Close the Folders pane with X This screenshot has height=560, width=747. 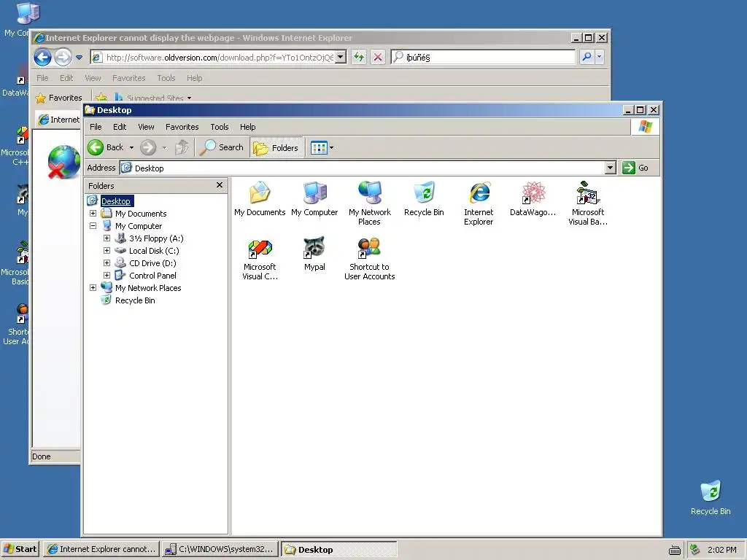pyautogui.click(x=220, y=185)
